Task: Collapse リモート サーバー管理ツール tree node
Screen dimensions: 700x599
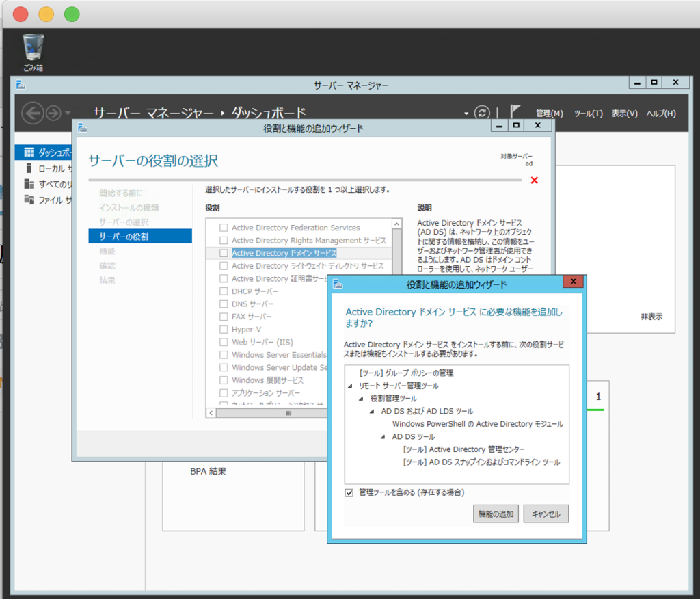Action: click(350, 386)
